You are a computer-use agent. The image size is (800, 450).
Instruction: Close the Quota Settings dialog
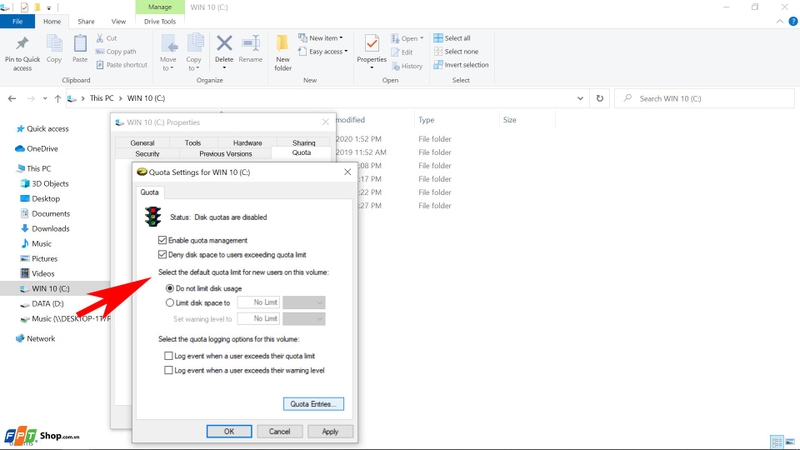coord(347,172)
